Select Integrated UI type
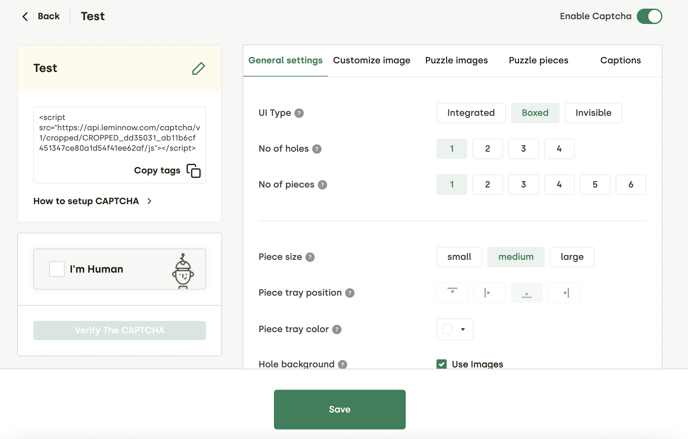The image size is (688, 439). tap(471, 113)
